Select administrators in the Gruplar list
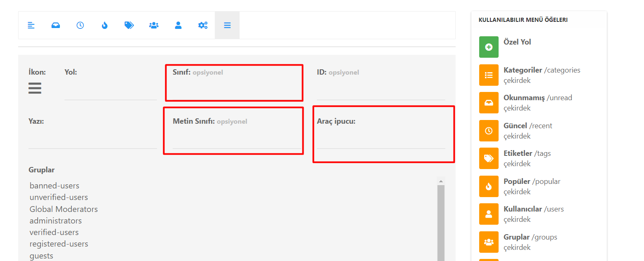 [x=56, y=221]
